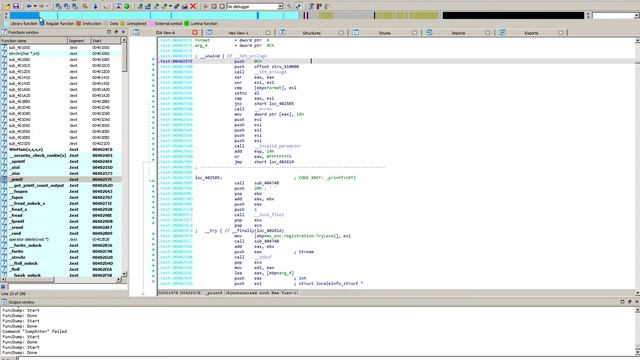This screenshot has width=640, height=360.
Task: Float the Functions window panel
Action: (116, 32)
